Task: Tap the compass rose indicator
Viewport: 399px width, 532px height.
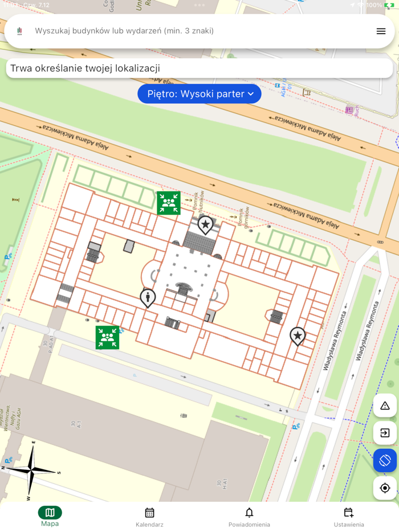Action: click(x=31, y=471)
